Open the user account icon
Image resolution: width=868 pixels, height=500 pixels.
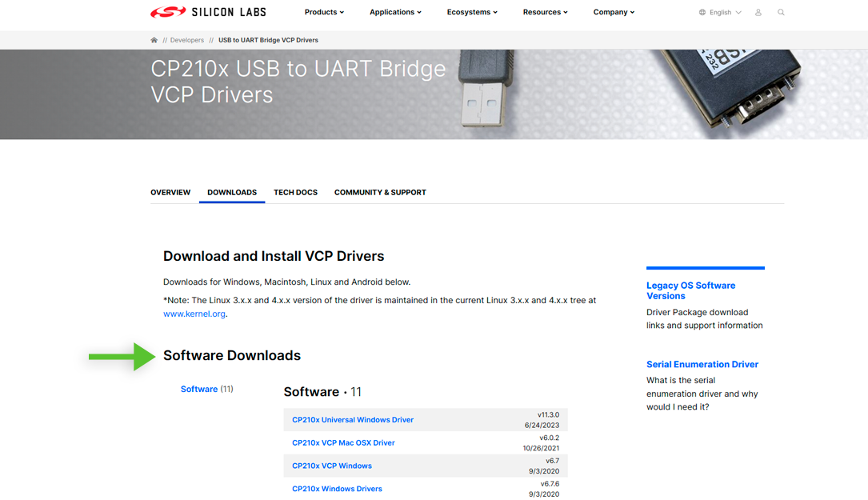[x=758, y=12]
